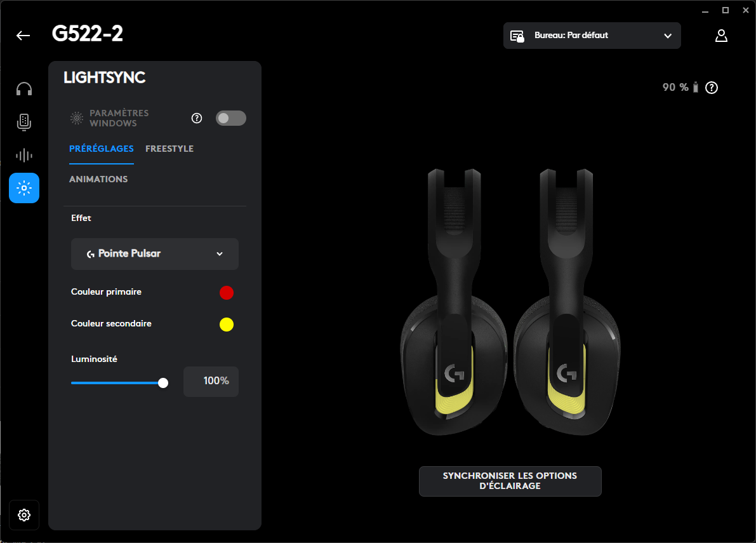Minimize the G HUB window
Viewport: 756px width, 543px height.
705,11
